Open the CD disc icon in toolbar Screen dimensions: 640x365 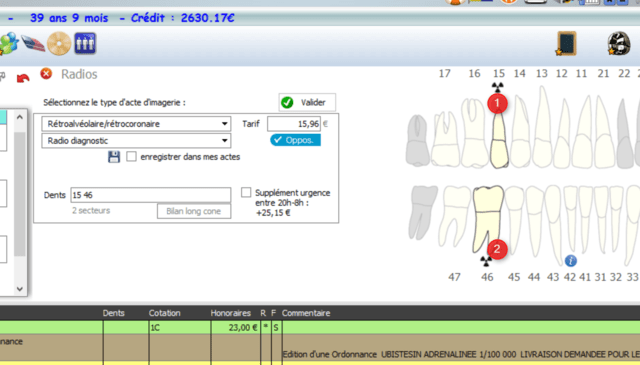coord(59,43)
